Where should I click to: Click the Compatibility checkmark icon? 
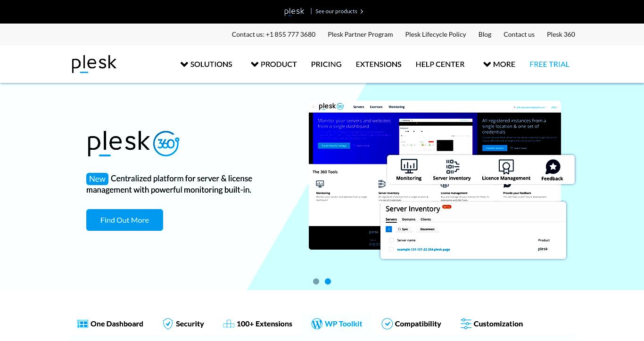pos(387,324)
